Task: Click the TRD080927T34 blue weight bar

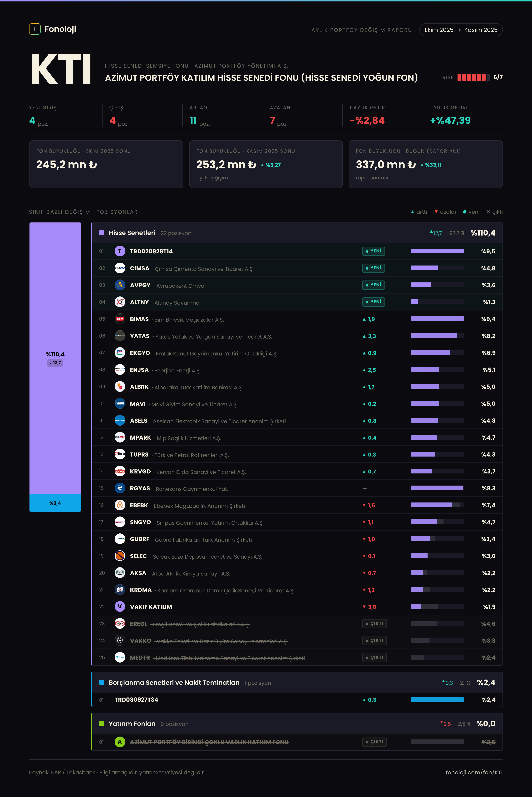Action: [437, 700]
